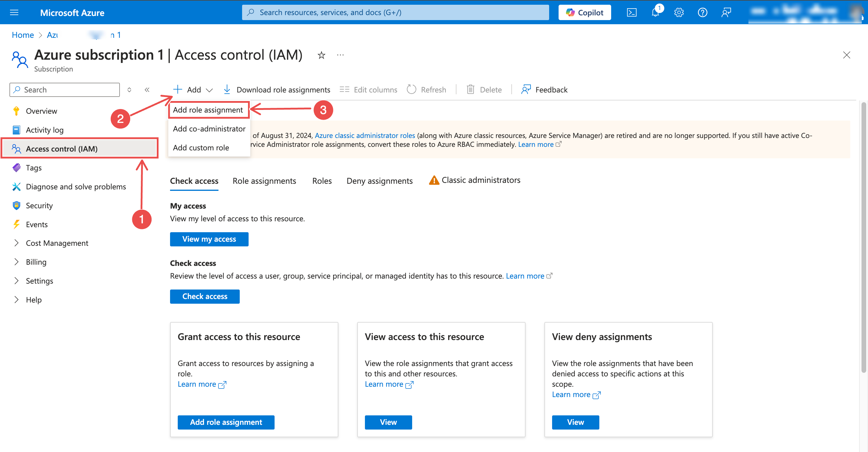The image size is (868, 452).
Task: Favorite this page with the star icon
Action: point(321,55)
